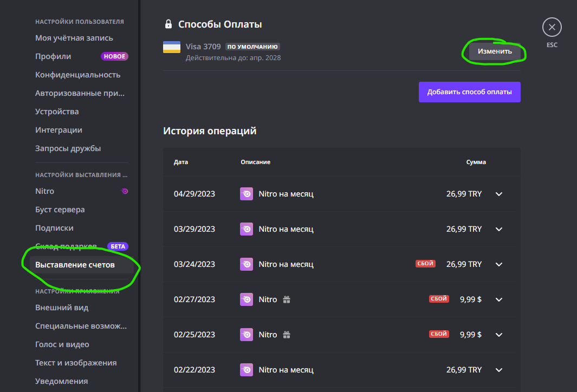The width and height of the screenshot is (577, 392).
Task: Click the Visa card icon
Action: click(172, 47)
